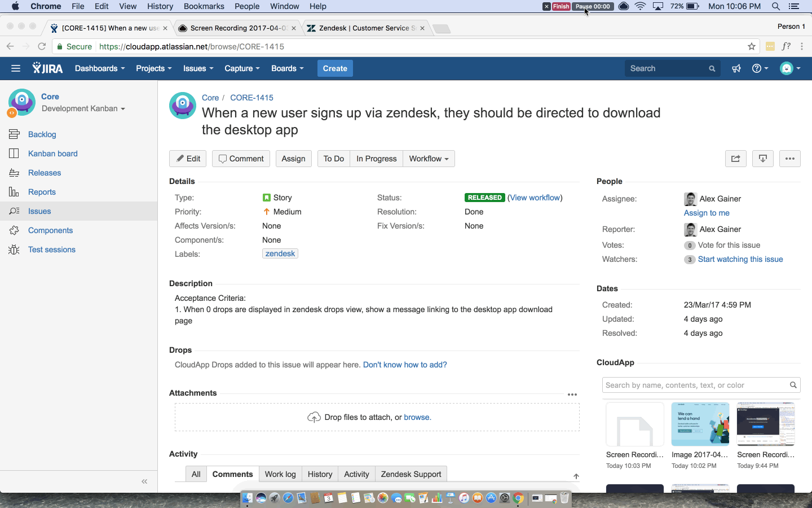The image size is (812, 508).
Task: Click the magnifier in CloudApp search
Action: (x=793, y=385)
